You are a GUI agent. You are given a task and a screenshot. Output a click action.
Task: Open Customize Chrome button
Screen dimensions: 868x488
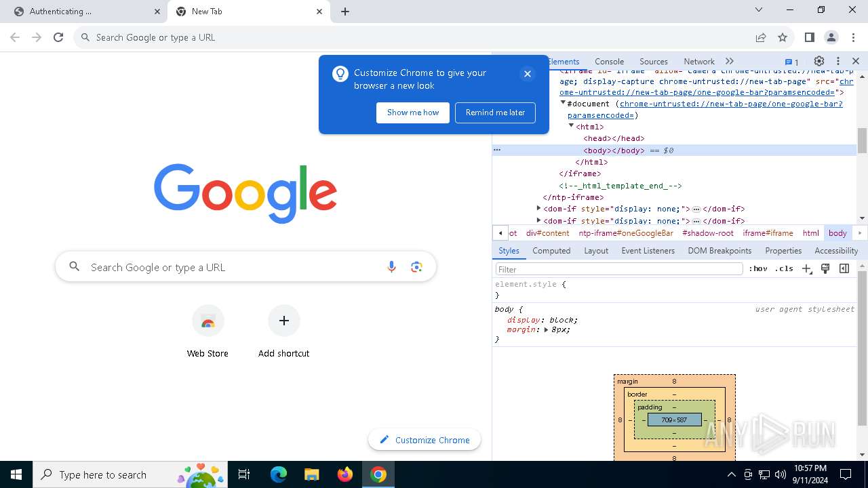(425, 440)
